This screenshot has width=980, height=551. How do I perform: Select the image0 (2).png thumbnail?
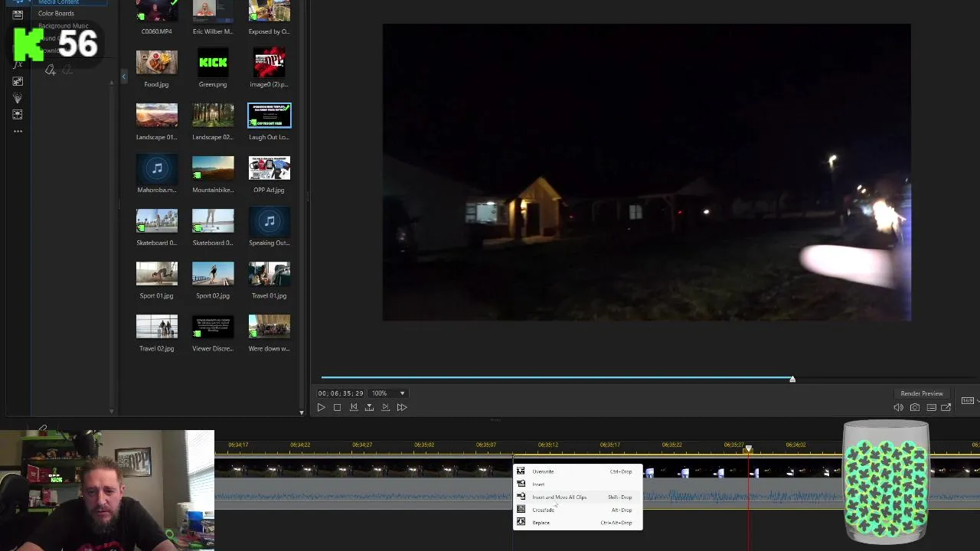[269, 63]
